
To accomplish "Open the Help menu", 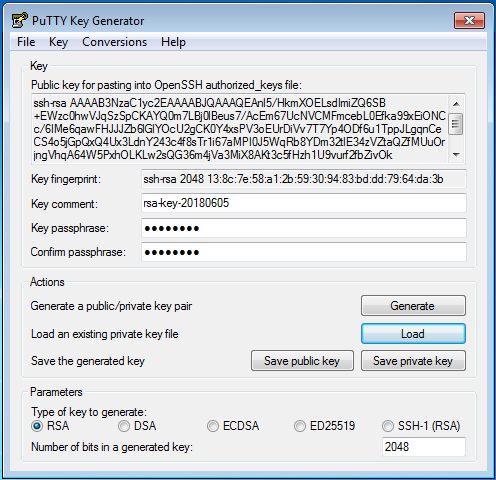I will [x=173, y=42].
